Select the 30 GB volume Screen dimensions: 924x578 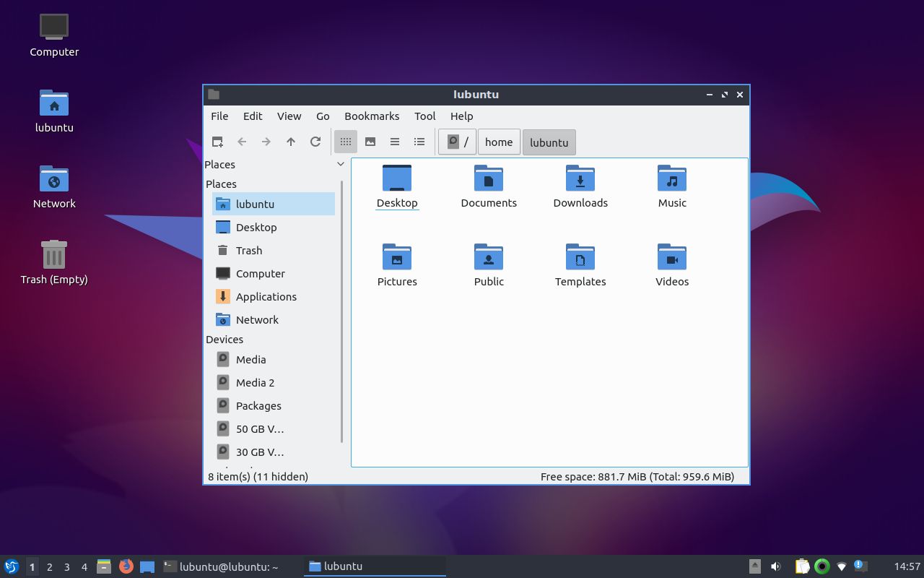(274, 452)
